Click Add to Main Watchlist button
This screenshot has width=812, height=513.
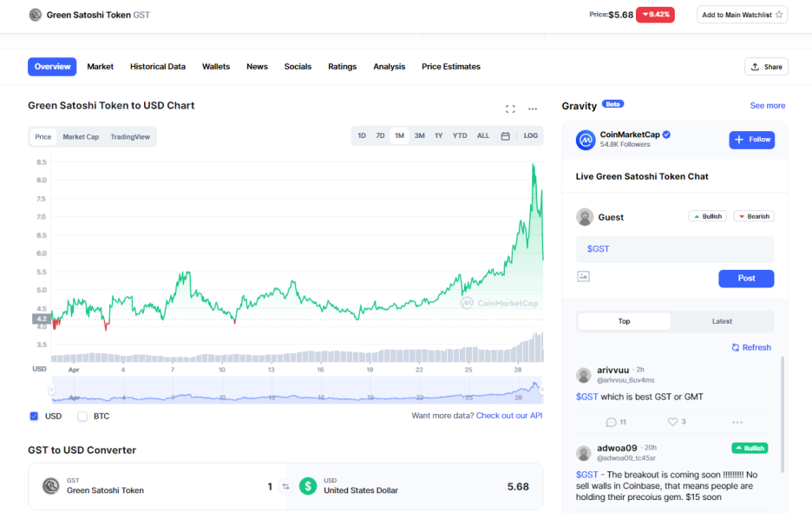click(742, 15)
